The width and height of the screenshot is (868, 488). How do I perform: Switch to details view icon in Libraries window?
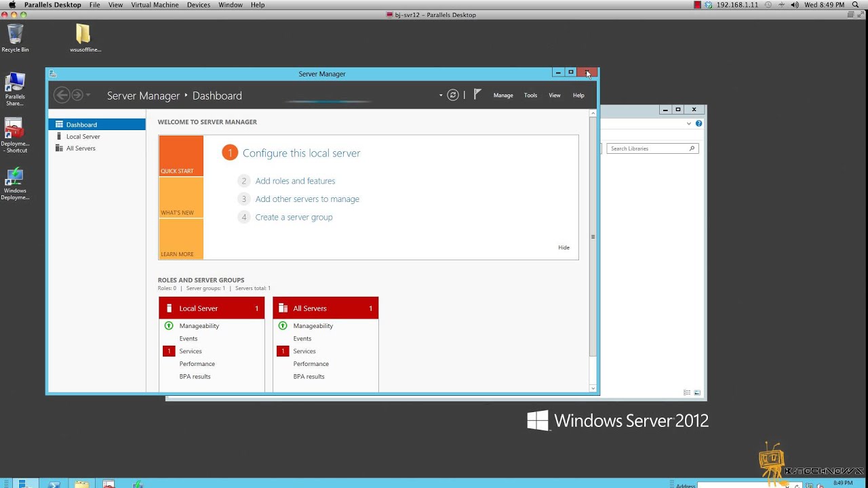point(687,392)
